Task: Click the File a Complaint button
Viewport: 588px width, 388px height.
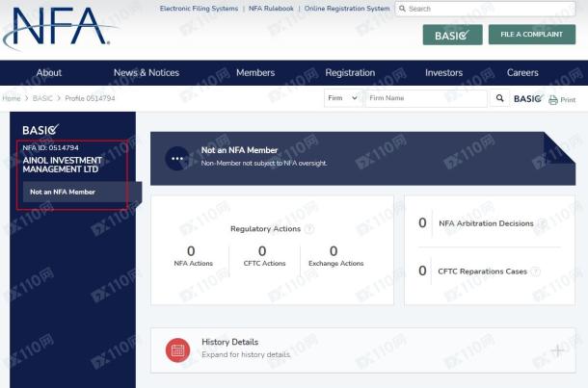Action: tap(532, 35)
